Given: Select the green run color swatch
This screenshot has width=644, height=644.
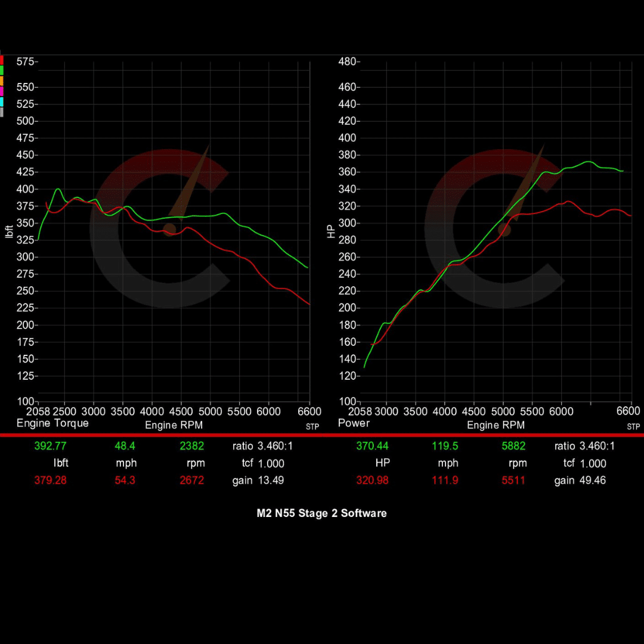Looking at the screenshot, I should 2,70.
